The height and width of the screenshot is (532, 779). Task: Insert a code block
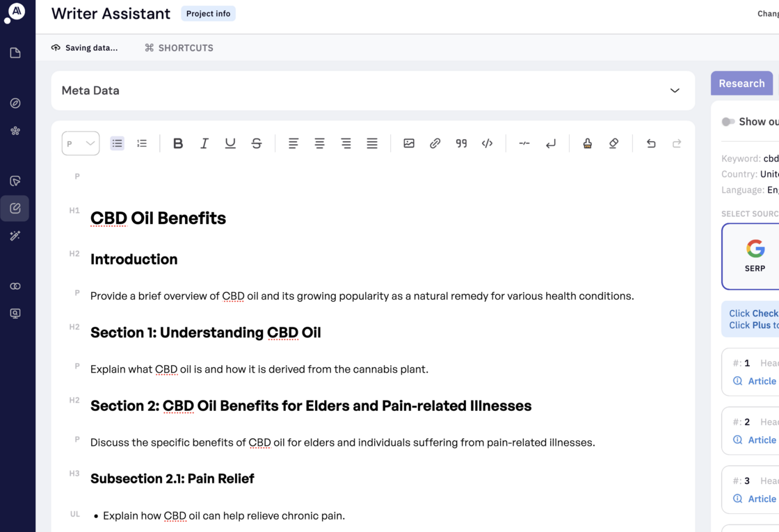(488, 143)
